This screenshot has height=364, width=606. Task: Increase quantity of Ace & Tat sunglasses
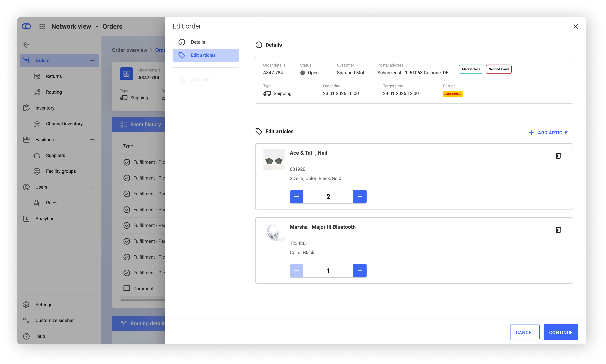[360, 196]
